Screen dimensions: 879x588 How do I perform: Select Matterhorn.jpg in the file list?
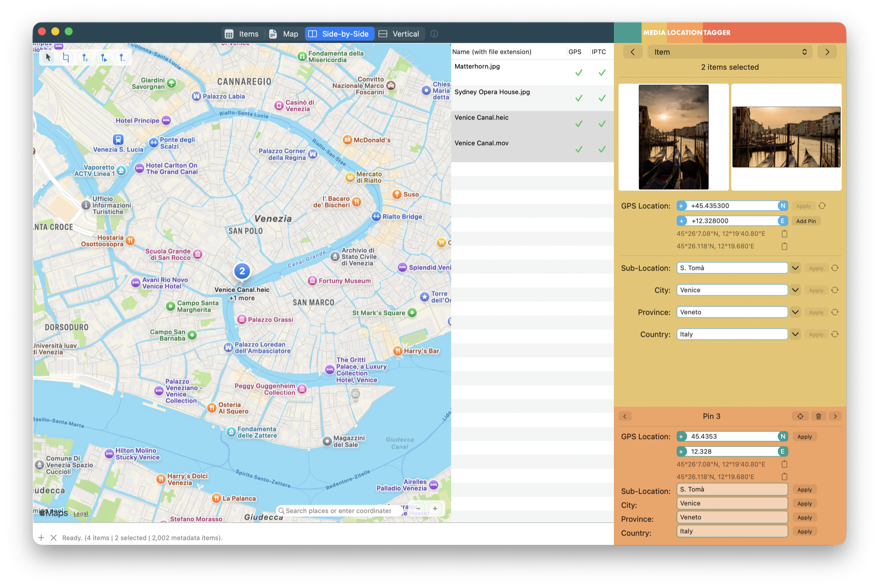[532, 73]
